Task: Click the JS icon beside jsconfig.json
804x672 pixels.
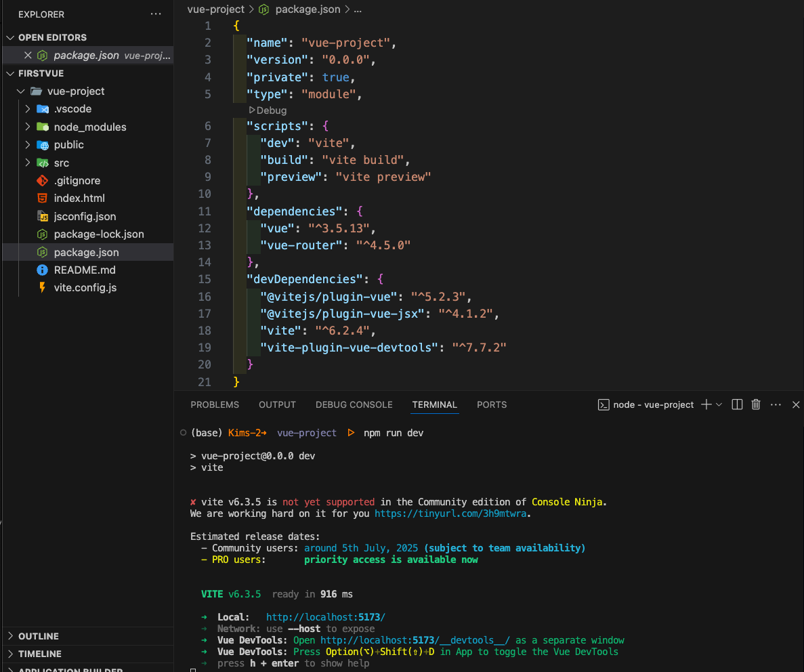Action: click(x=43, y=217)
